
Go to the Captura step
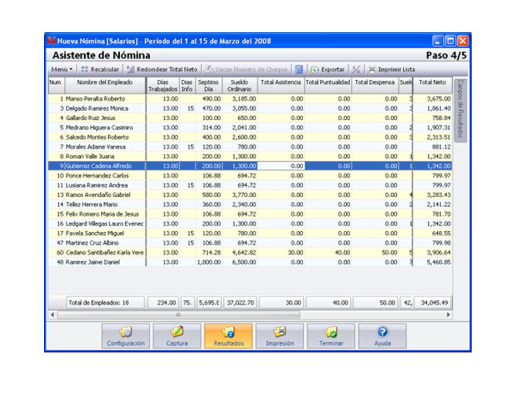point(177,336)
